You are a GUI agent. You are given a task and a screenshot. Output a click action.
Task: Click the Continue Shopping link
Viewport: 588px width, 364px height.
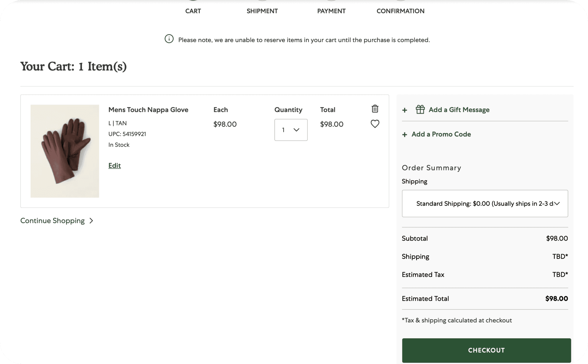click(x=52, y=221)
